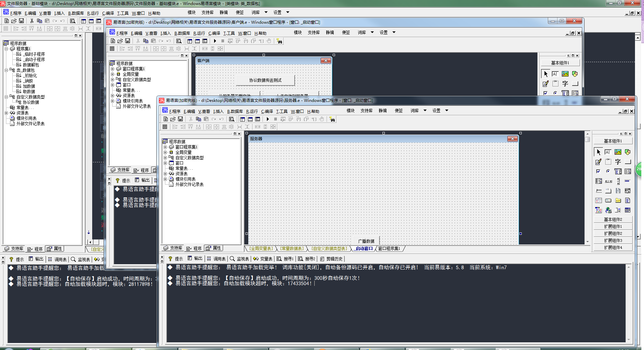Open 基本组件2 group in server component box
This screenshot has width=644, height=350.
click(x=613, y=219)
